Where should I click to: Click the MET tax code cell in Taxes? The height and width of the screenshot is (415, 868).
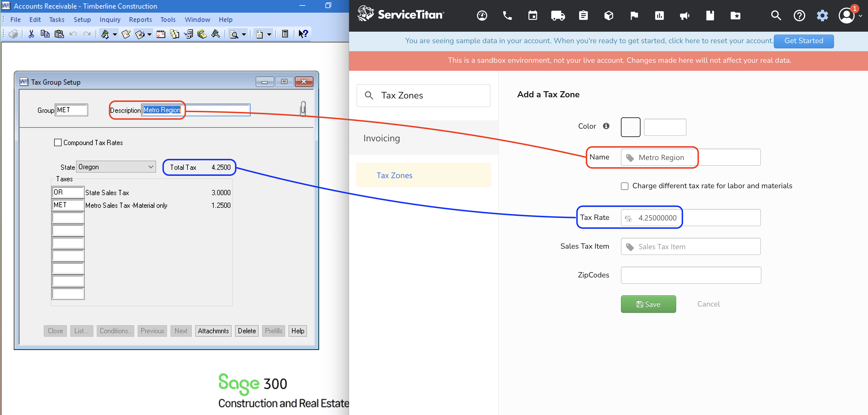click(x=68, y=205)
